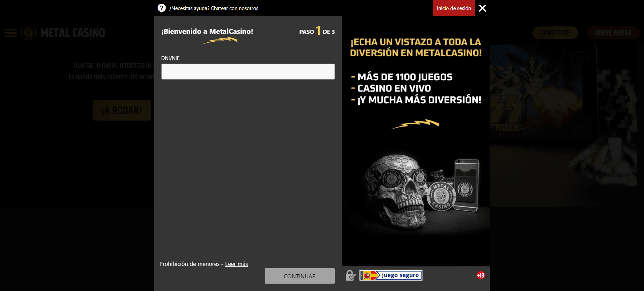Open the Juego Seguro badge
The image size is (644, 291).
(x=391, y=275)
